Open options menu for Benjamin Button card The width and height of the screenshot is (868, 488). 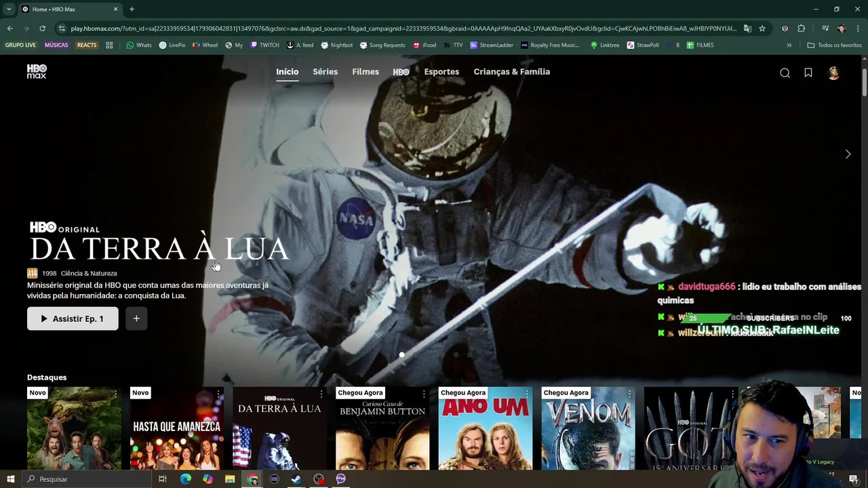(x=424, y=393)
